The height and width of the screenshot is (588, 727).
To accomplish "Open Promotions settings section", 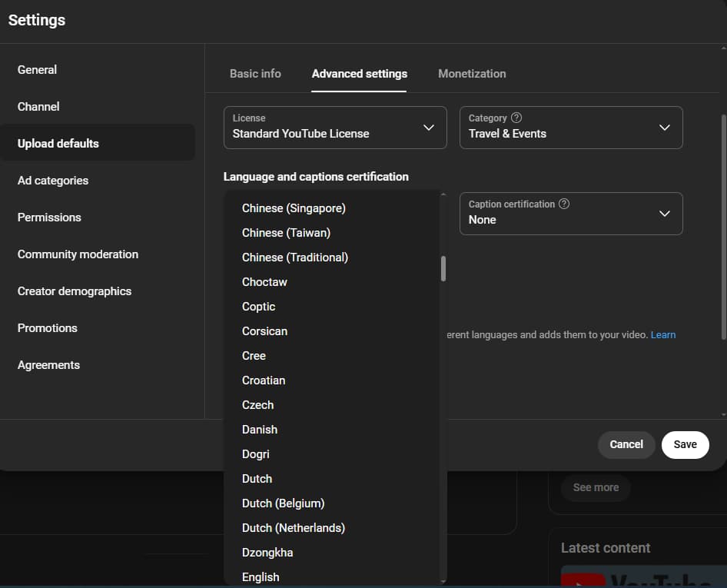I will [x=98, y=328].
